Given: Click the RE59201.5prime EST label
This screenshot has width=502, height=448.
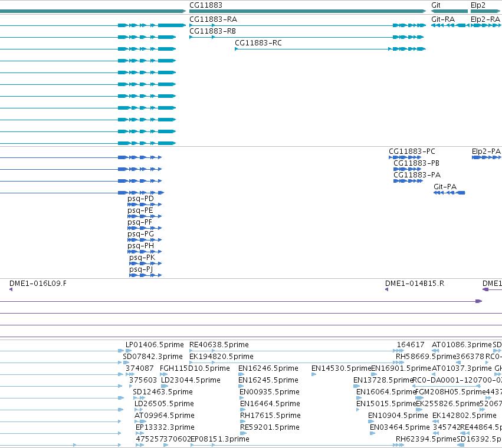Looking at the screenshot, I should pyautogui.click(x=270, y=427).
